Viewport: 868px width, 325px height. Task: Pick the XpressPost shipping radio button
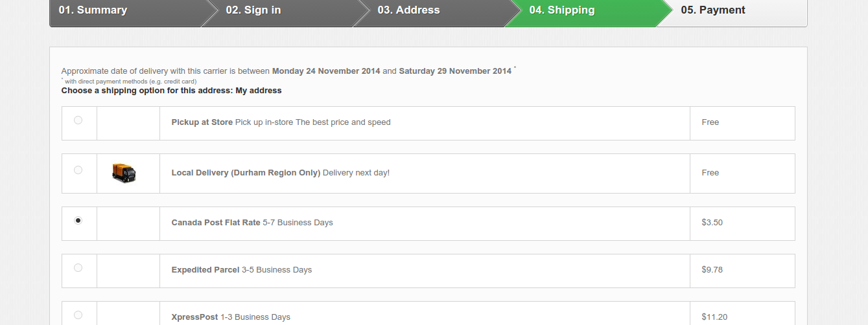[78, 315]
